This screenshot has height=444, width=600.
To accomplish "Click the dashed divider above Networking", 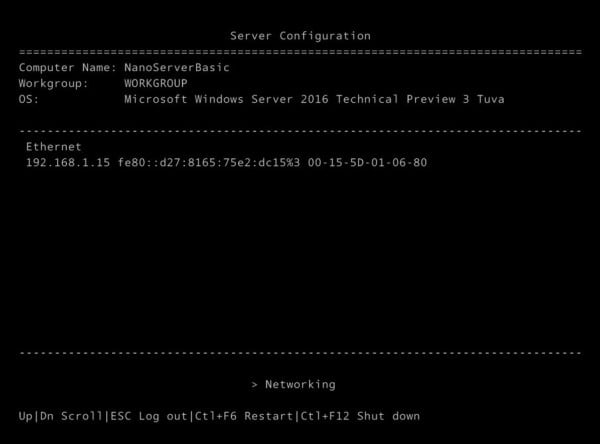I will point(300,353).
